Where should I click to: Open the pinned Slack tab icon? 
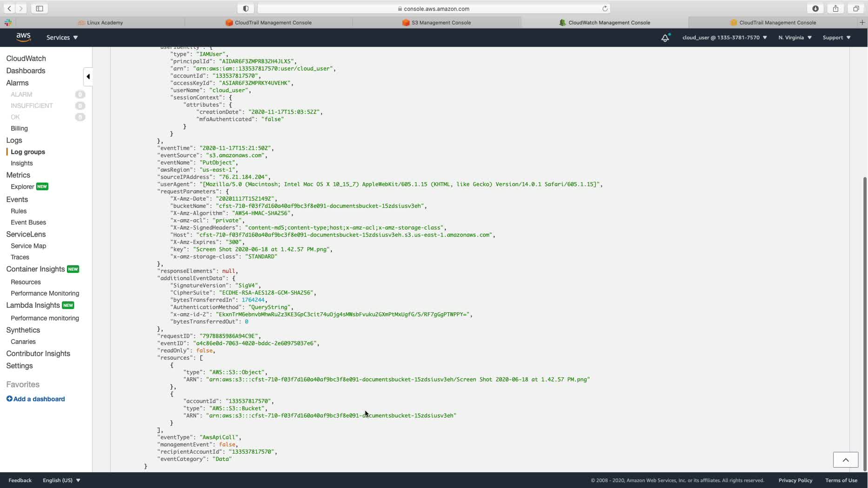[x=8, y=22]
